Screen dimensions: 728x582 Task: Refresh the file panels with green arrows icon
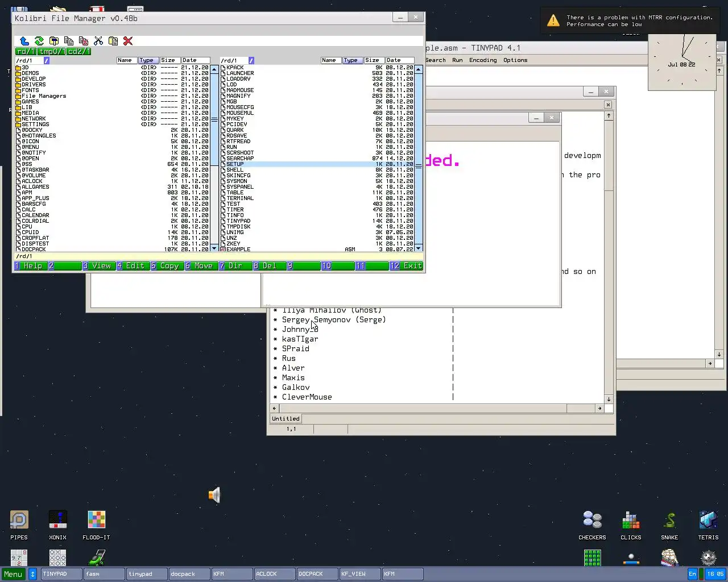(39, 41)
